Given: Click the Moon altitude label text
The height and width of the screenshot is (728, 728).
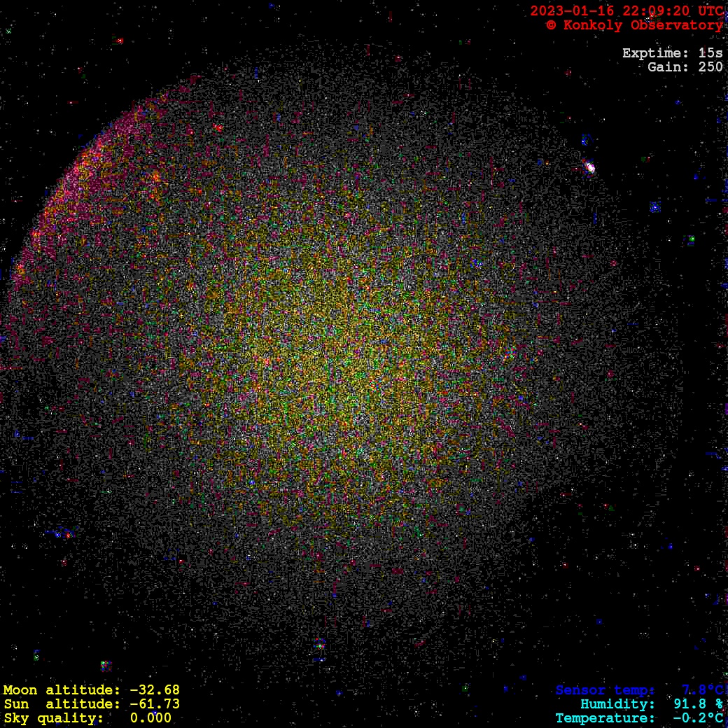Looking at the screenshot, I should pyautogui.click(x=59, y=690).
